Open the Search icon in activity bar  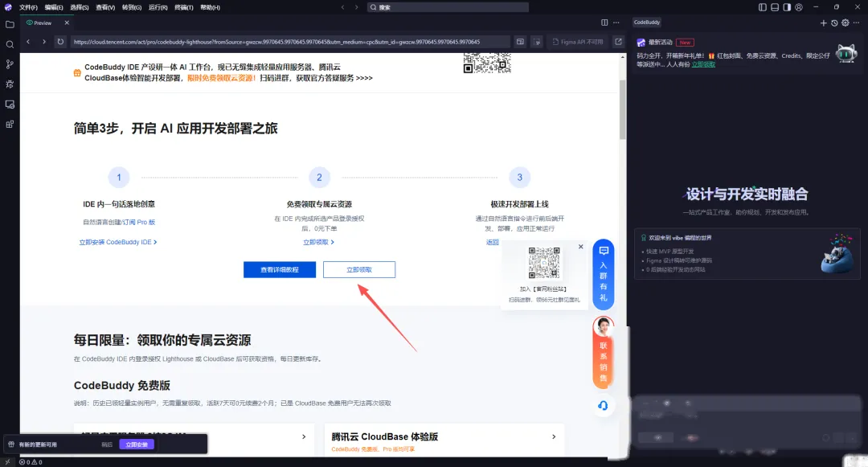point(10,44)
